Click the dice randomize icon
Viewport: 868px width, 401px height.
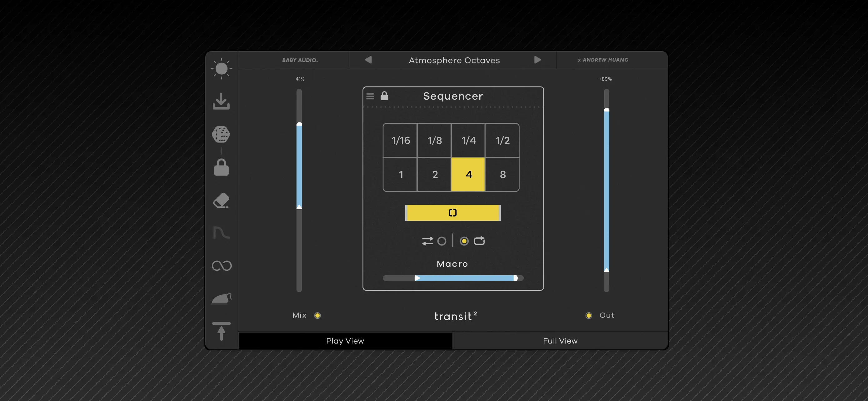click(x=222, y=134)
